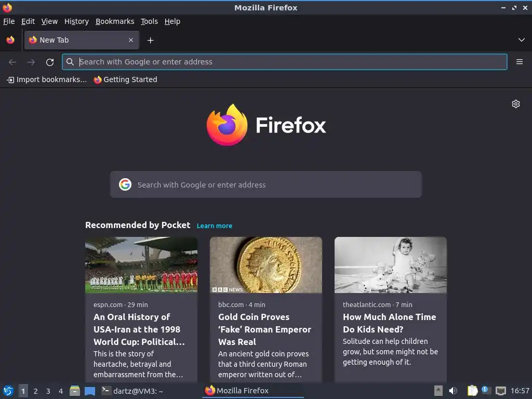Focus the page center search field
532x399 pixels.
coord(265,184)
